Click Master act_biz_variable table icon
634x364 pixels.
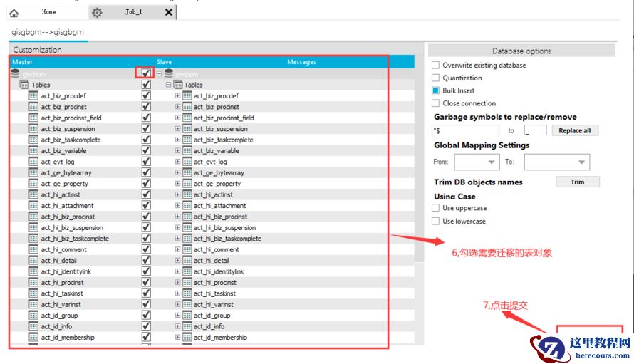tap(33, 150)
